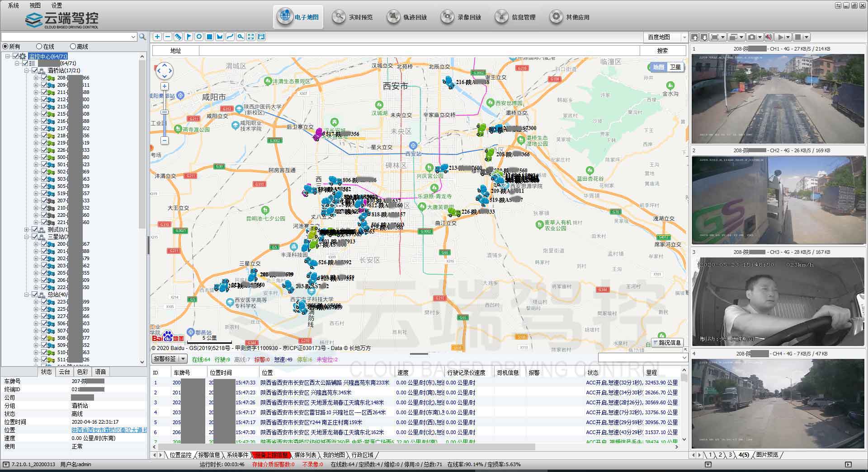Open the 电子地图 module
Viewport: 868px width, 472px height.
pyautogui.click(x=298, y=17)
